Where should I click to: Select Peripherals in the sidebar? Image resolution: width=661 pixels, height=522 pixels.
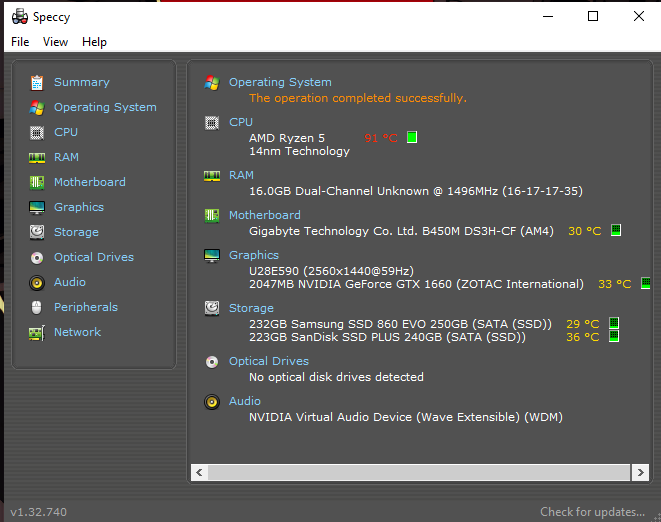86,307
